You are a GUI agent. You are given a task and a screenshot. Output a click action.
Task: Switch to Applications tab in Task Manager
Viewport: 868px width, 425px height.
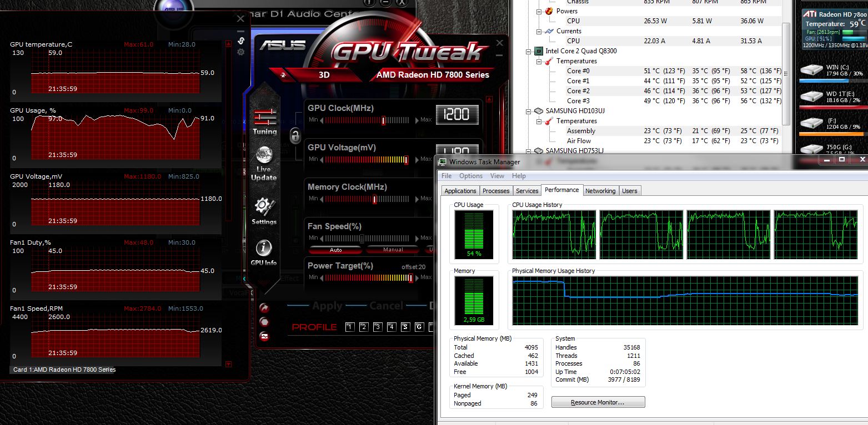[460, 191]
